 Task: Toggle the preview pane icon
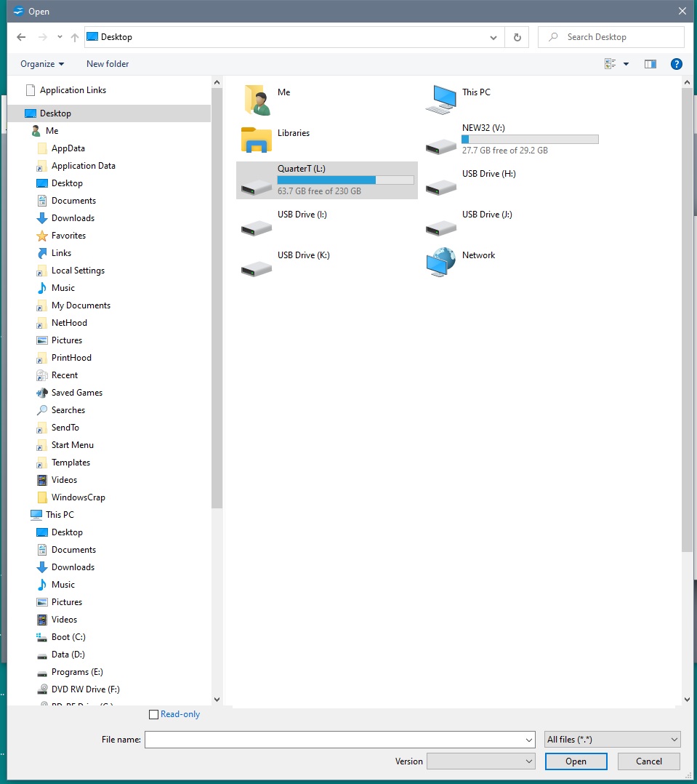click(650, 64)
